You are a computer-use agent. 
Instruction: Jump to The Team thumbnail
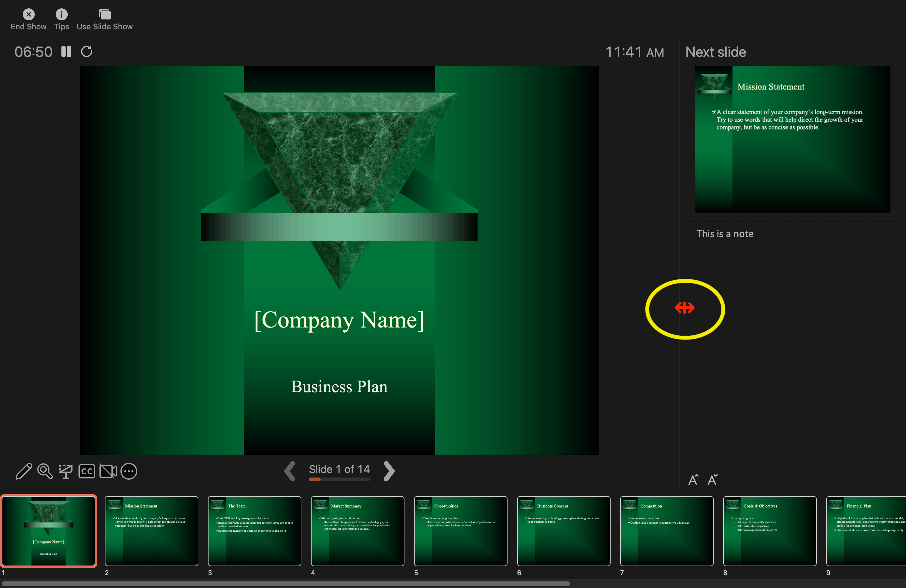click(255, 531)
